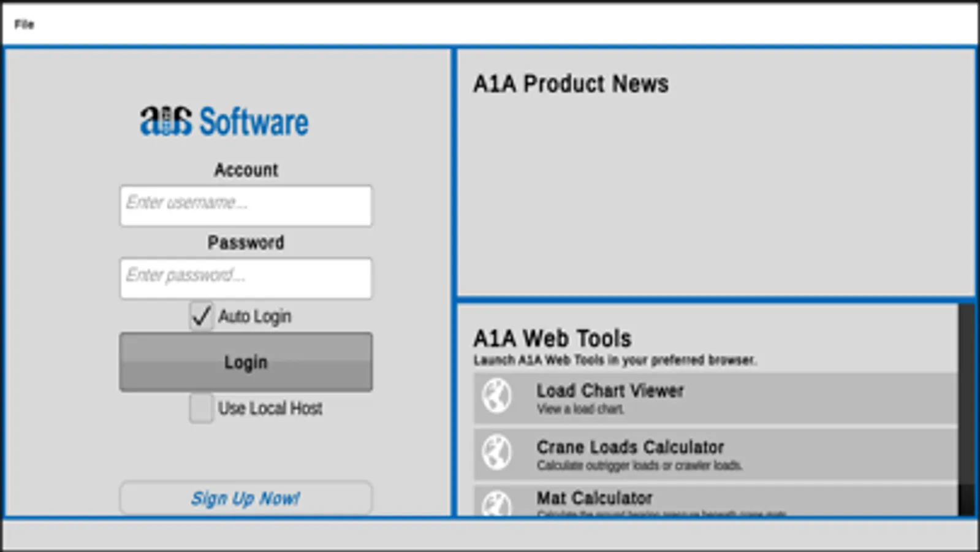This screenshot has width=980, height=552.
Task: Click 'Launch A1A Web Tools in your preferred browser.' text
Action: click(x=615, y=360)
